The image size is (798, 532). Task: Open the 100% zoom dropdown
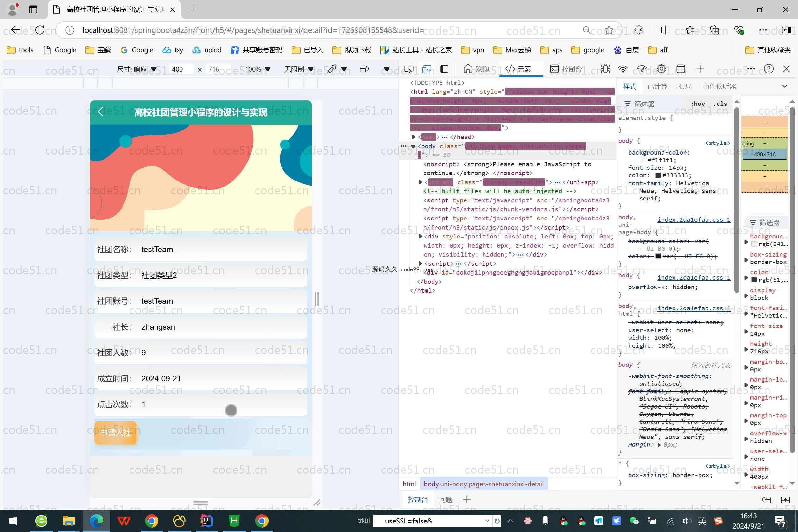[x=257, y=69]
